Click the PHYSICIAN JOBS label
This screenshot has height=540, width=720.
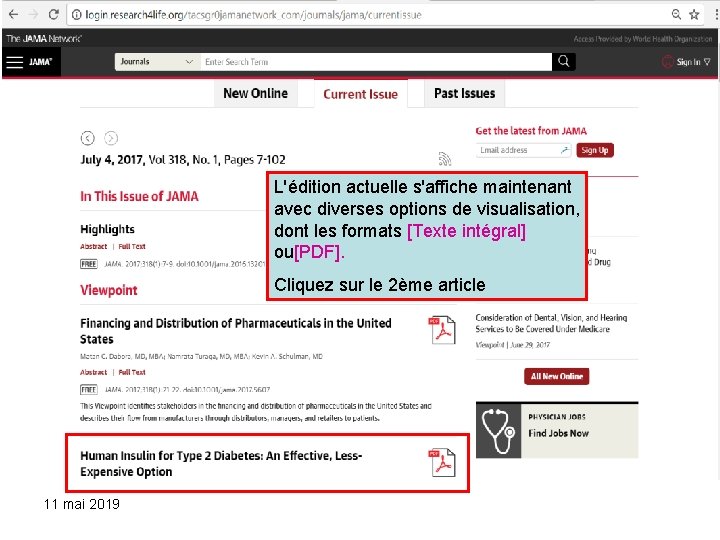coord(557,417)
